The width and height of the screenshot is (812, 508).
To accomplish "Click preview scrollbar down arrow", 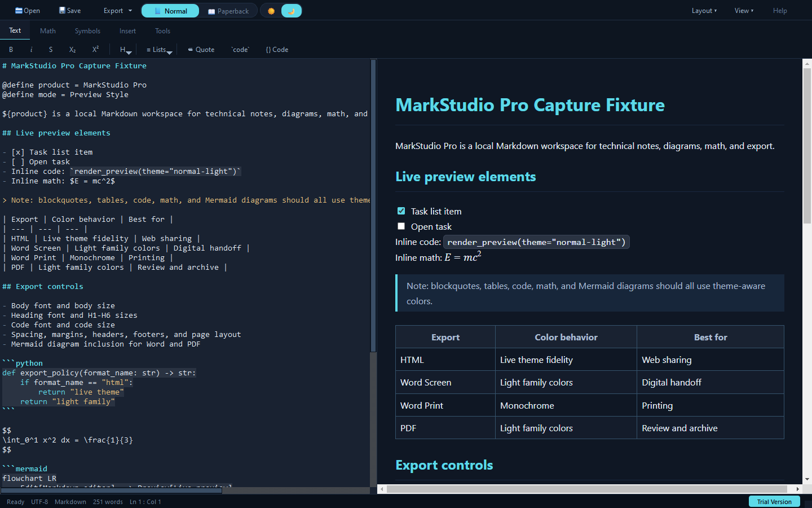I will [x=807, y=479].
